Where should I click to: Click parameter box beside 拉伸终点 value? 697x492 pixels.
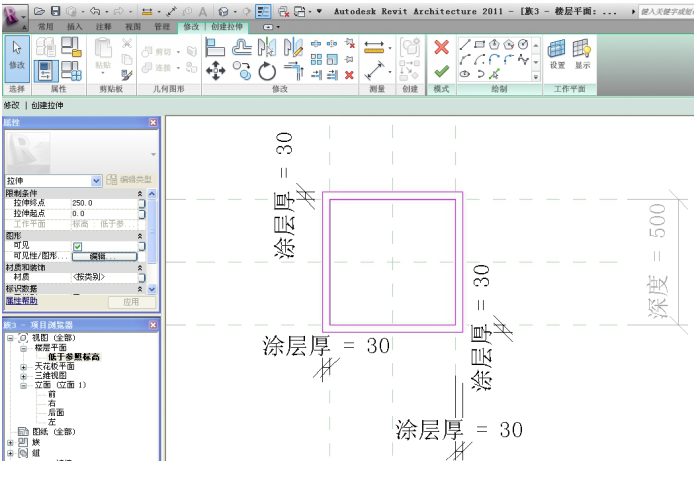141,203
